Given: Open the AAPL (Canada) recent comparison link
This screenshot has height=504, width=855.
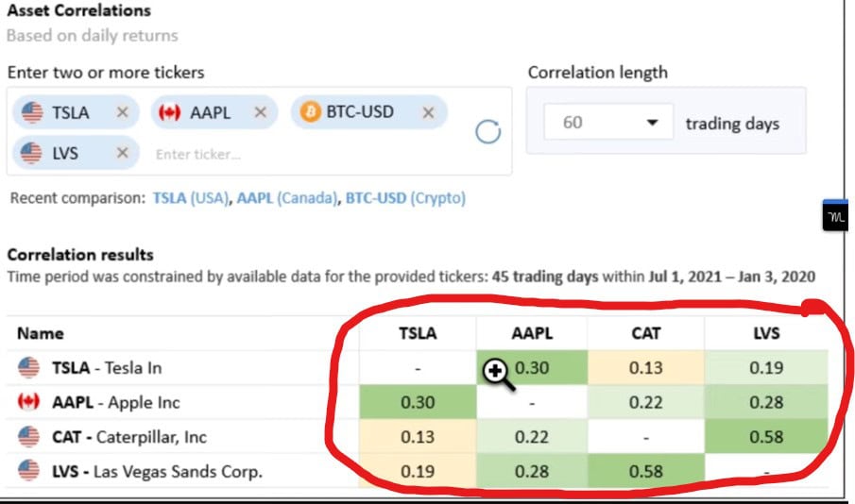Looking at the screenshot, I should pos(287,198).
